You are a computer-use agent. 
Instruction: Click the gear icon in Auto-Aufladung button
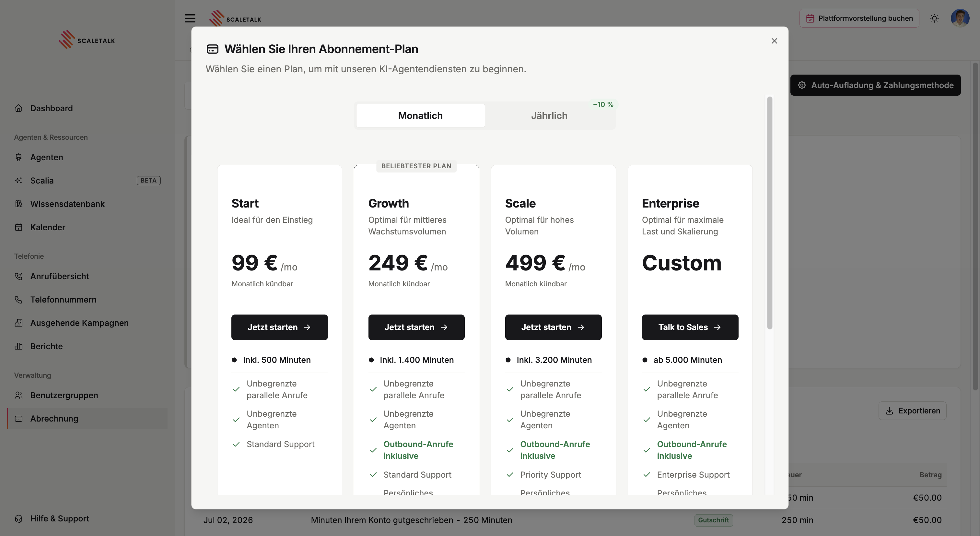coord(801,85)
